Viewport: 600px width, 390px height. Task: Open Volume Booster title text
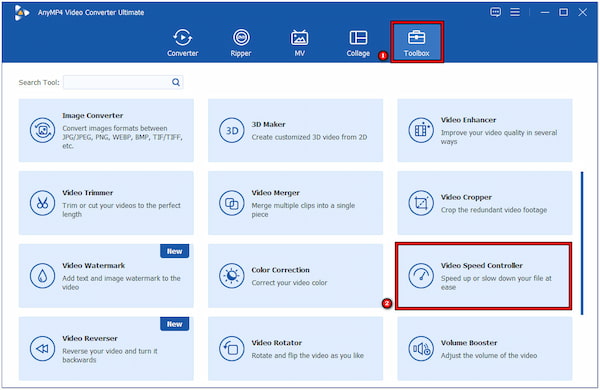(469, 343)
